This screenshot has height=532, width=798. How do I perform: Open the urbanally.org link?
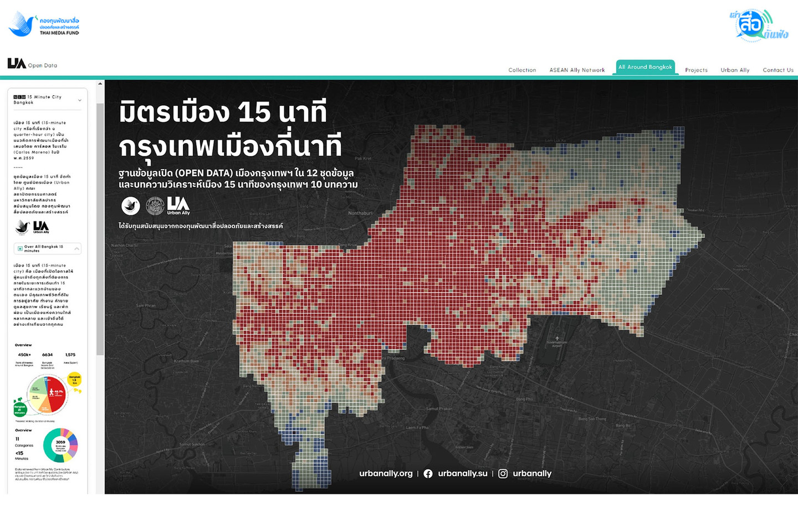386,473
